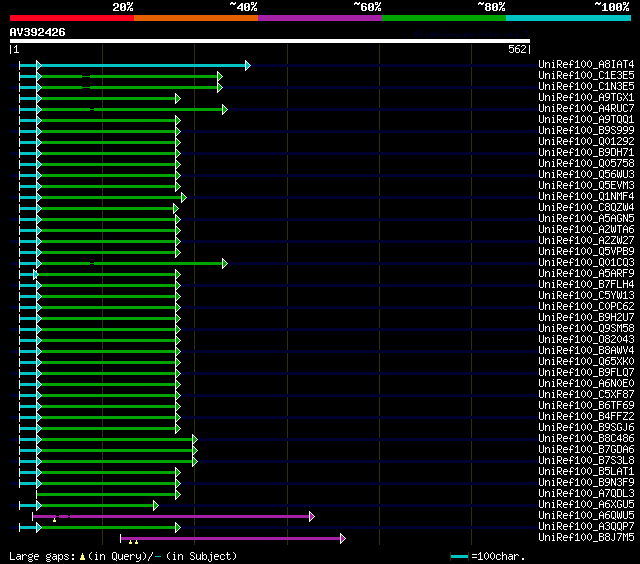Screen dimensions: 640x564
Task: Click the UniRef100_A6N0E0 label
Action: 586,384
